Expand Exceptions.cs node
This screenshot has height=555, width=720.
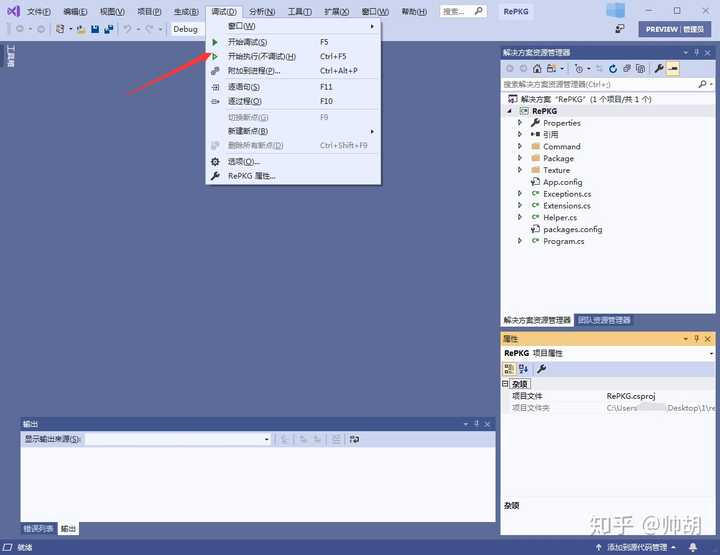coord(520,194)
